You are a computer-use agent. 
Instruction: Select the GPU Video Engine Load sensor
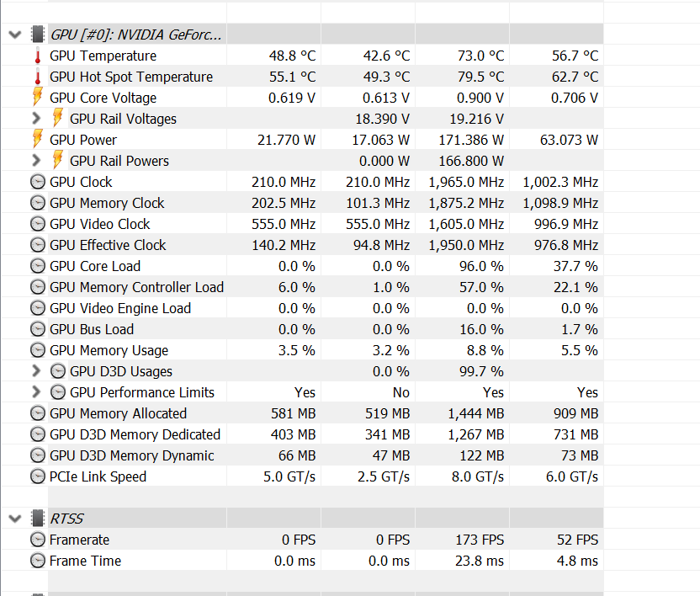pyautogui.click(x=302, y=308)
